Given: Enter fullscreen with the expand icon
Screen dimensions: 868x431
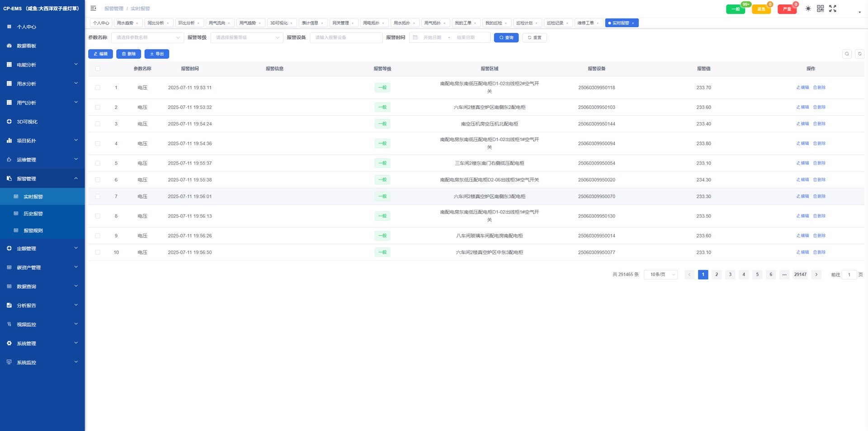Looking at the screenshot, I should pyautogui.click(x=832, y=9).
